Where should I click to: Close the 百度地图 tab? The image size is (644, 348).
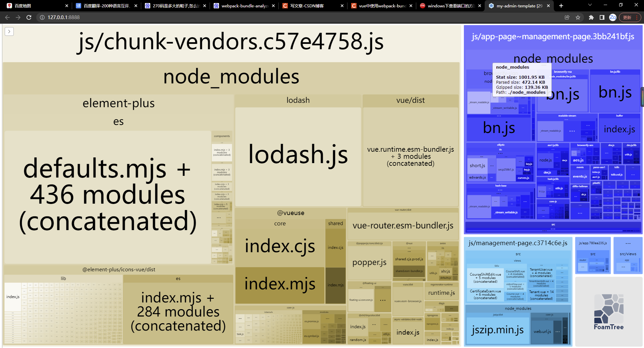pos(66,6)
